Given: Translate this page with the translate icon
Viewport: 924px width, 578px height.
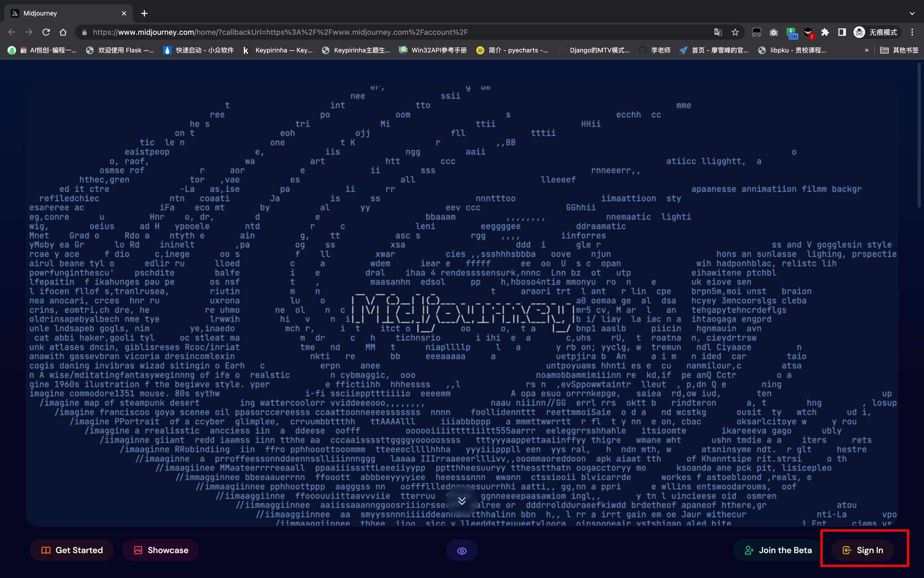Looking at the screenshot, I should tap(718, 32).
